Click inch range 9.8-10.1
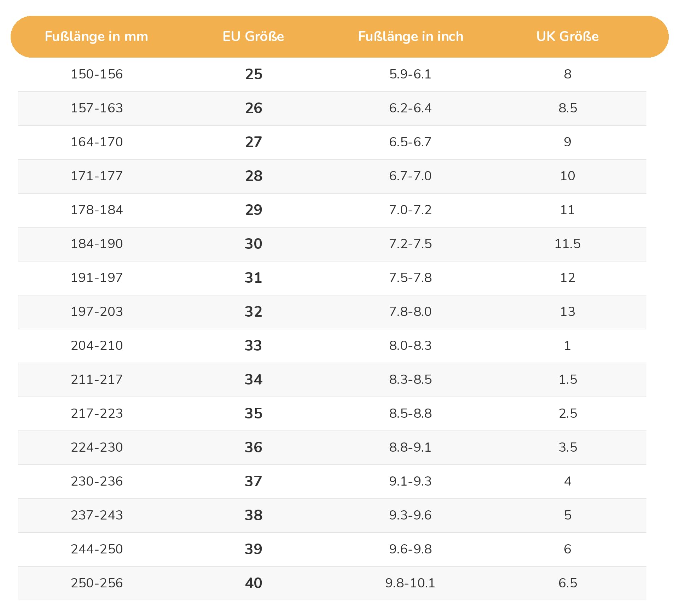The image size is (679, 616). pos(410,583)
